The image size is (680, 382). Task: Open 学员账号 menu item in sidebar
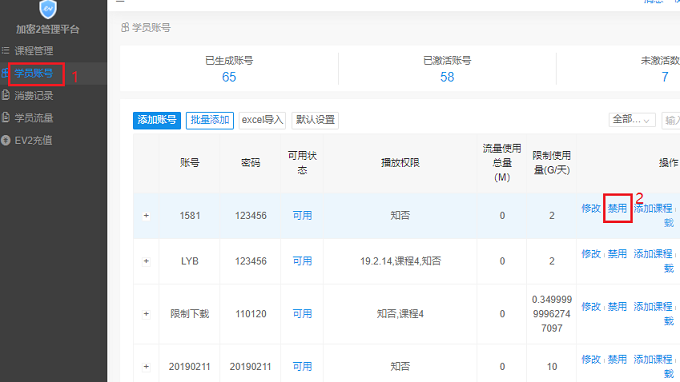pyautogui.click(x=33, y=73)
